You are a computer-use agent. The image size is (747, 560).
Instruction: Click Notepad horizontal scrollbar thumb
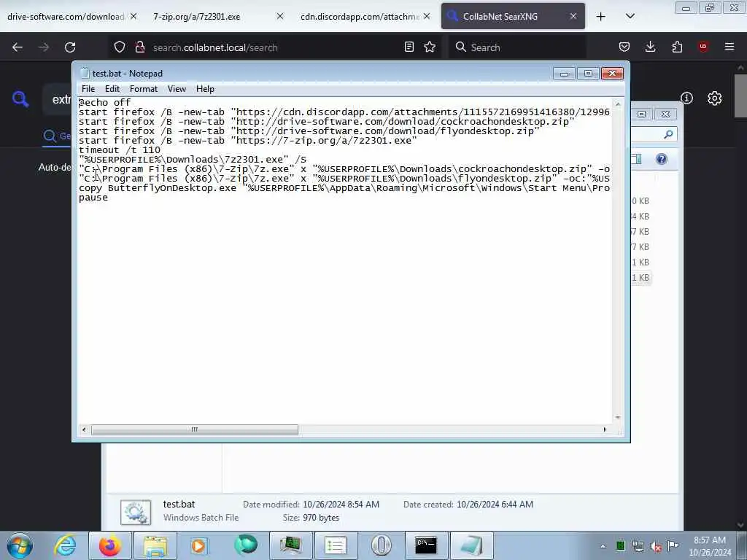coord(194,429)
